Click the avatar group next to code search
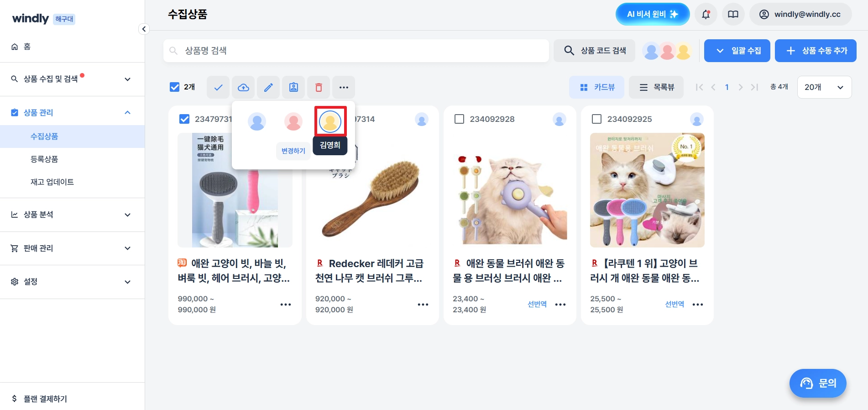The height and width of the screenshot is (410, 868). point(667,51)
